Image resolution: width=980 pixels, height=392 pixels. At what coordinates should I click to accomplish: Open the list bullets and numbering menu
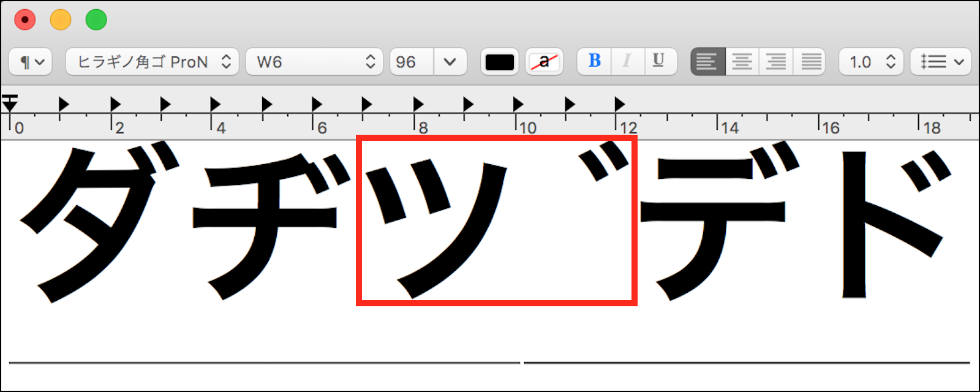point(941,62)
